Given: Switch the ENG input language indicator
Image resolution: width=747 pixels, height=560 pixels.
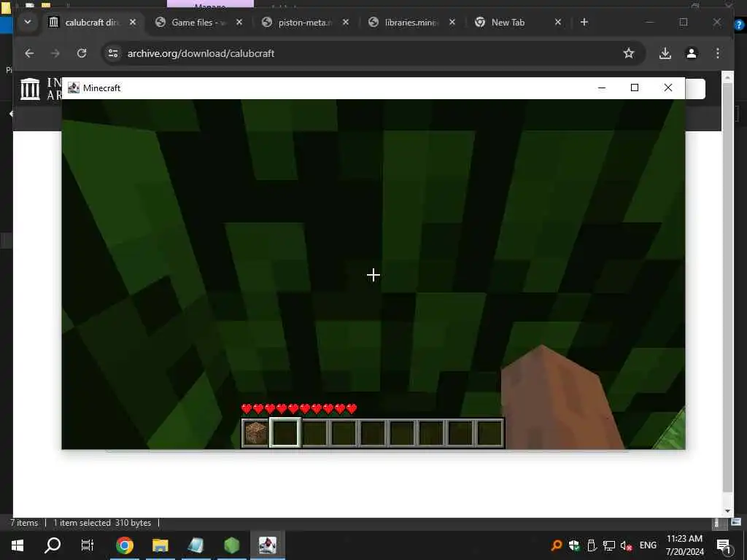Looking at the screenshot, I should [648, 545].
